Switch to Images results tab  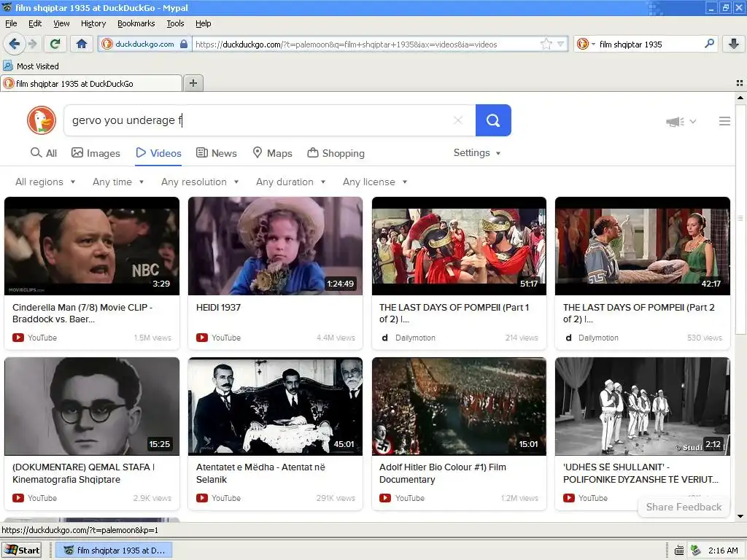[x=96, y=153]
